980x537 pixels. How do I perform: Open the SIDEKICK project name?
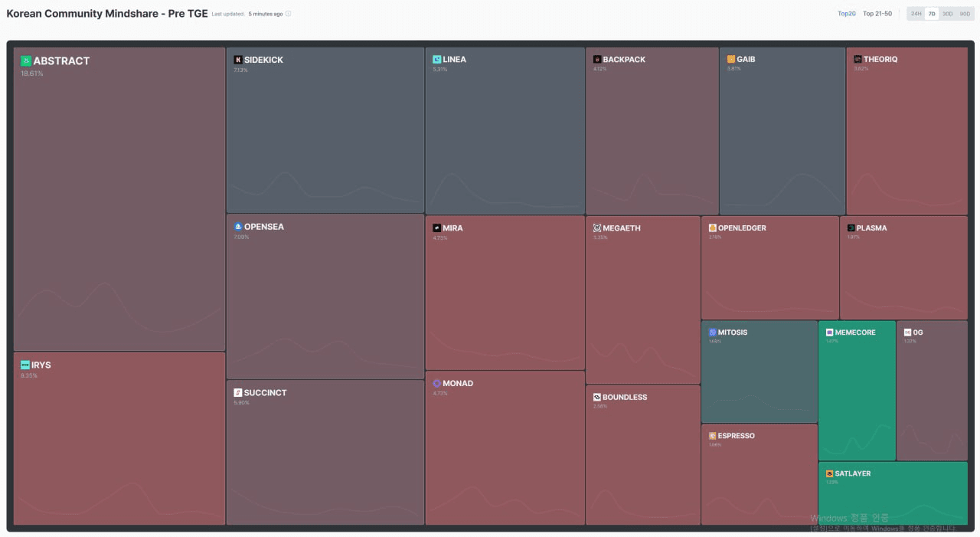coord(263,60)
